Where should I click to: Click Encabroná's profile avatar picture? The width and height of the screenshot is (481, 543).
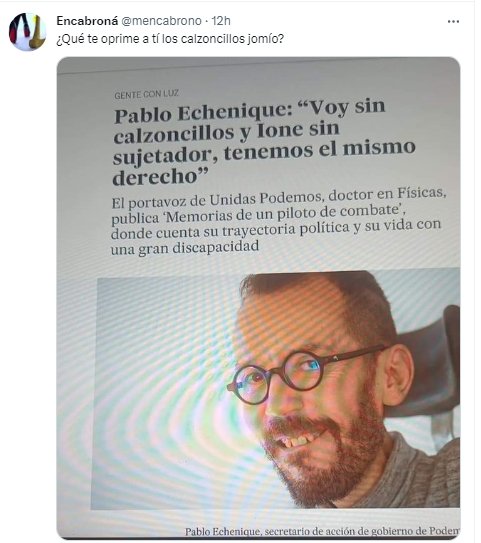tap(28, 32)
